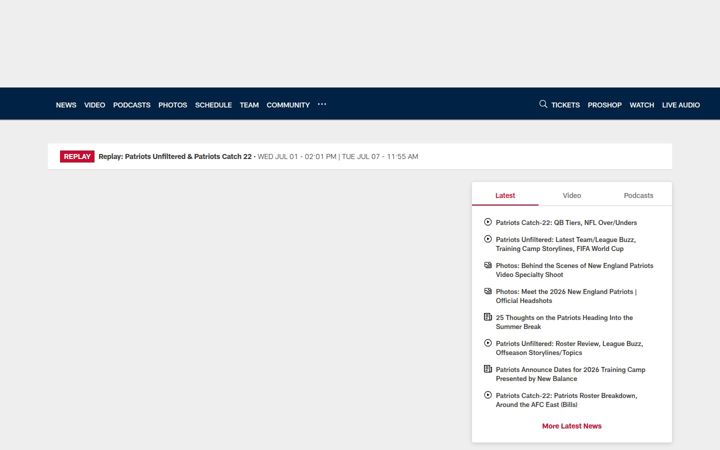The width and height of the screenshot is (720, 450).
Task: Open Patriots Catch-22: Patriots Roster Breakdown
Action: (567, 400)
